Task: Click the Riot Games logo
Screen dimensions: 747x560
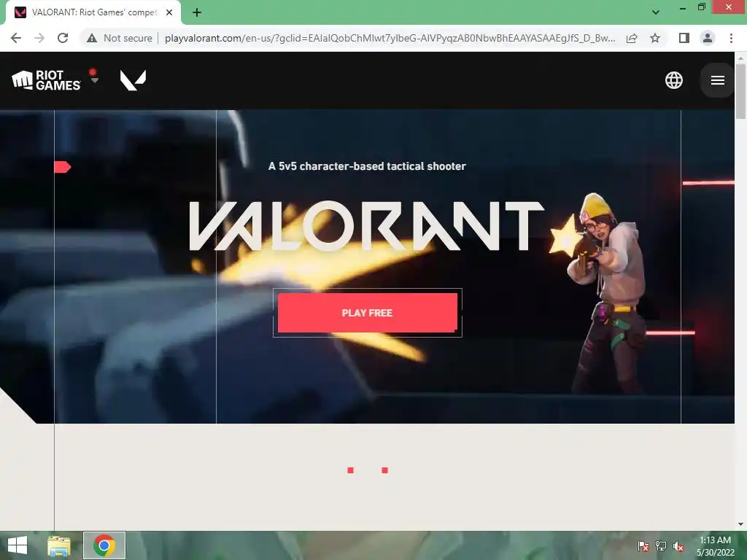Action: coord(46,80)
